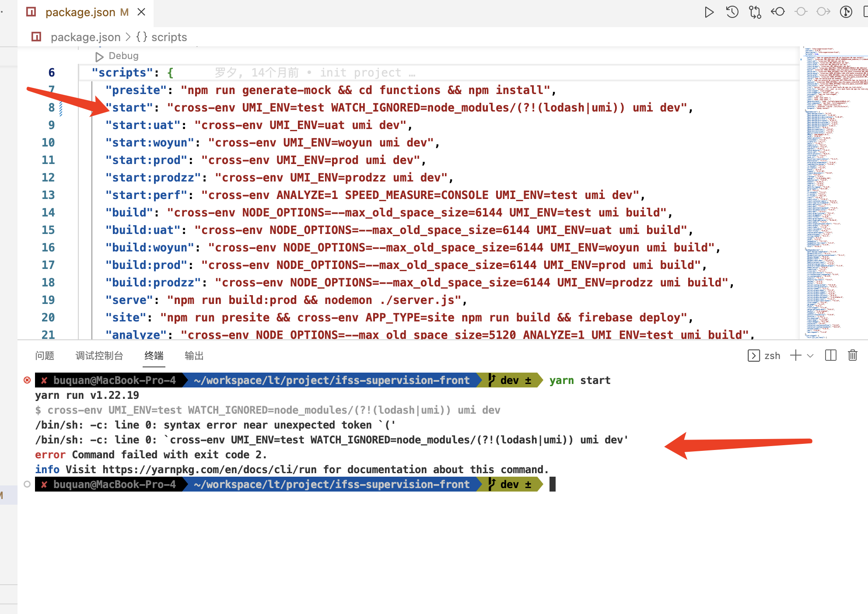
Task: Click the "build:woyun" script key
Action: click(x=150, y=248)
